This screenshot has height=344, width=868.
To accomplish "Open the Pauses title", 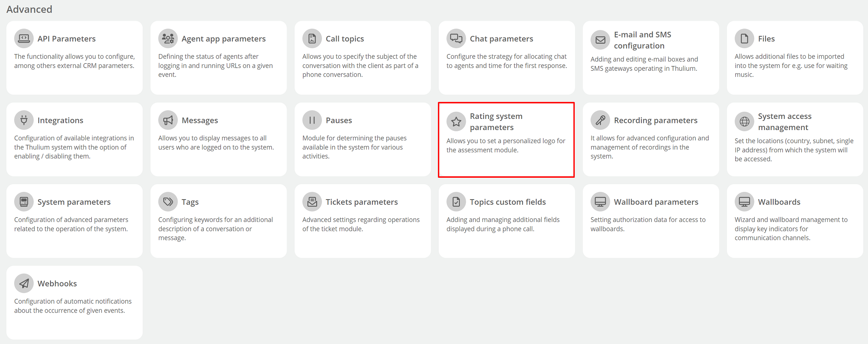I will [x=339, y=120].
